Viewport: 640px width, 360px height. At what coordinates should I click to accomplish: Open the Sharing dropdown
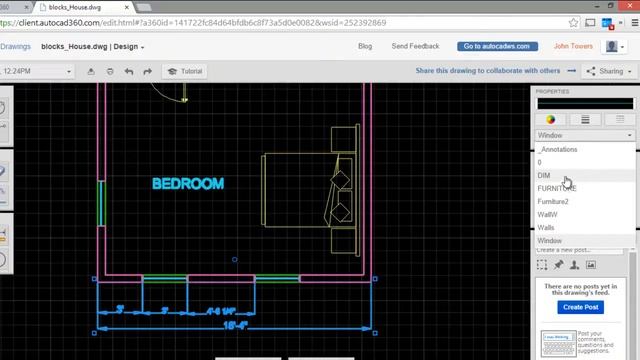click(609, 71)
